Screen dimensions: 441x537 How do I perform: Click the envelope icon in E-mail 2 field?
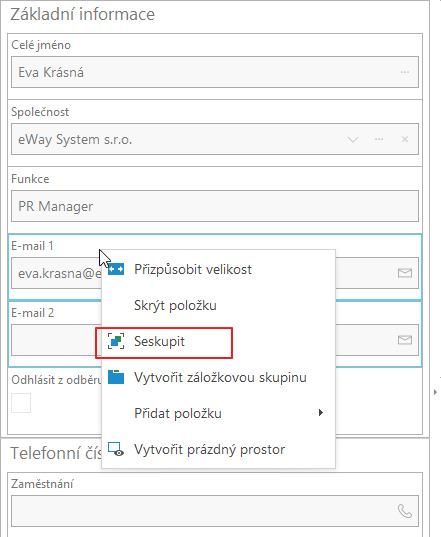pos(405,340)
